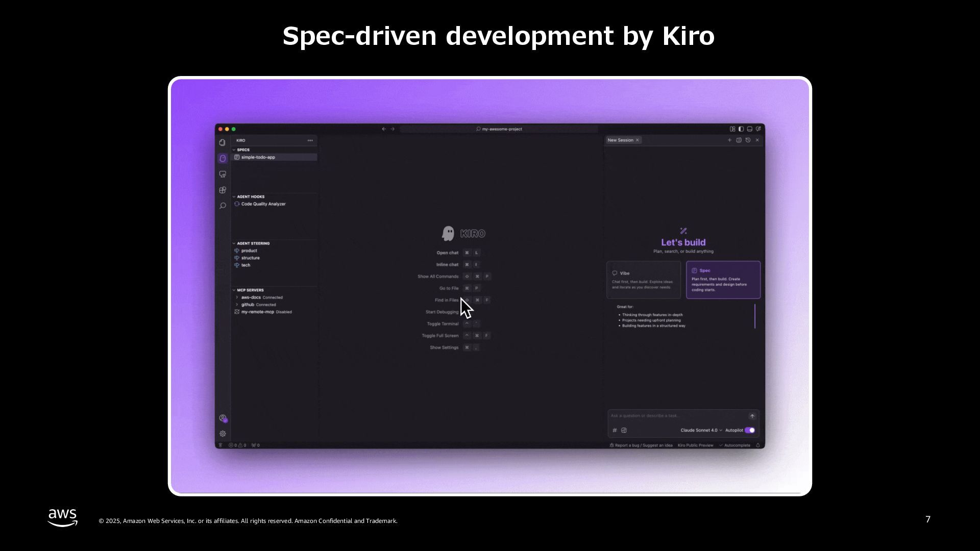Open the Manage settings gear icon
Image resolution: width=980 pixels, height=551 pixels.
[223, 434]
